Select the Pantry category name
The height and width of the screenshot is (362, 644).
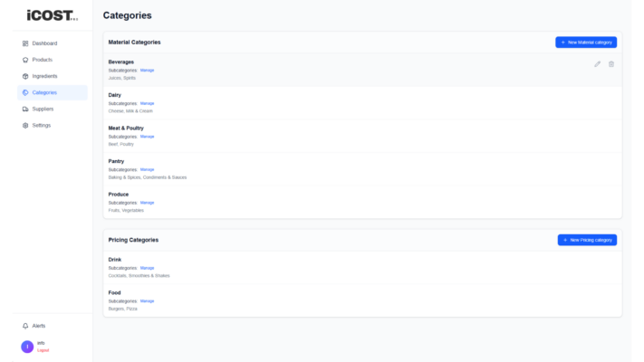pyautogui.click(x=116, y=161)
